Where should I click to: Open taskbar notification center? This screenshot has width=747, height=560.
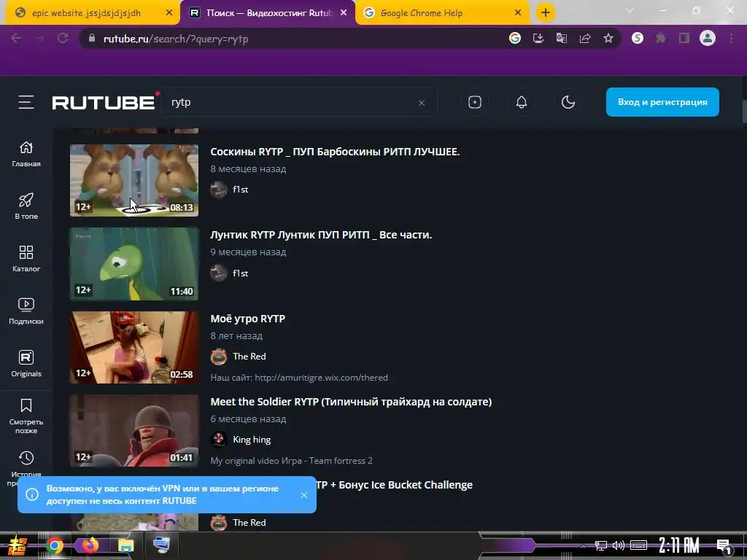(724, 546)
